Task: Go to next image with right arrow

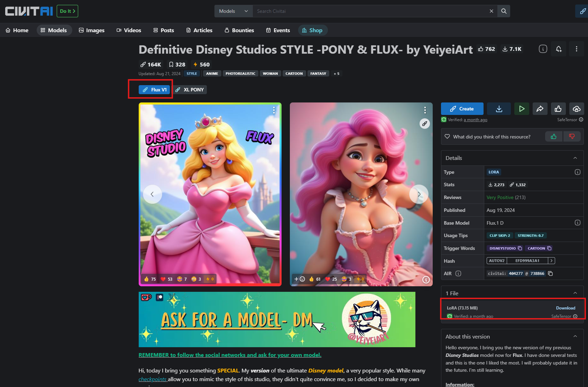Action: [x=419, y=194]
